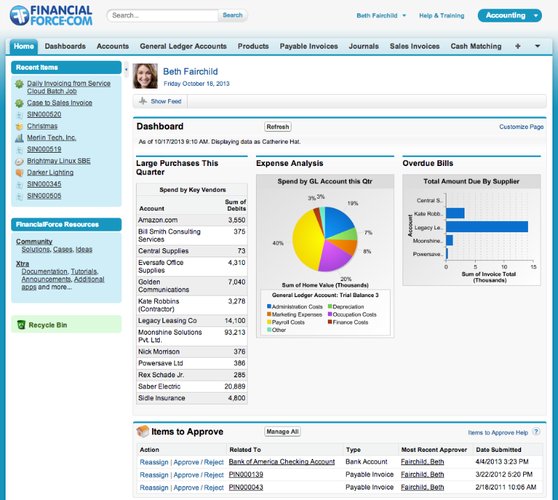The width and height of the screenshot is (558, 500).
Task: Click Reassign for Bank of America row
Action: point(154,462)
